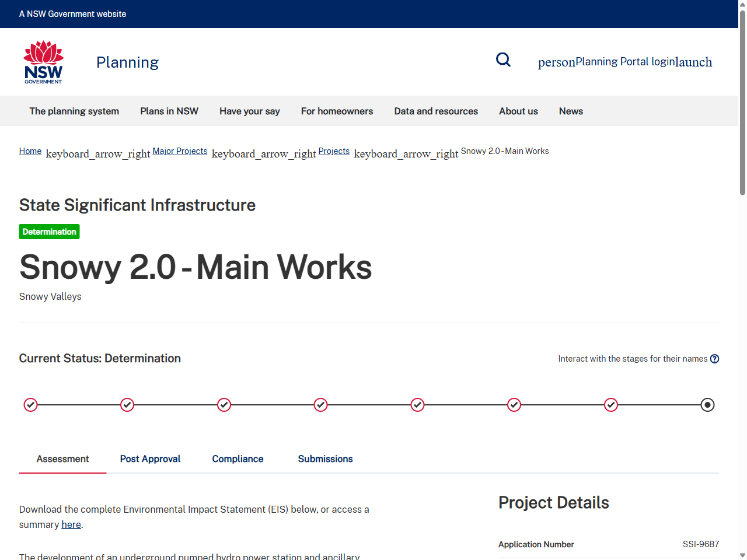Viewport: 747px width, 560px height.
Task: Click the 'SSI-9687' application number value
Action: (701, 544)
